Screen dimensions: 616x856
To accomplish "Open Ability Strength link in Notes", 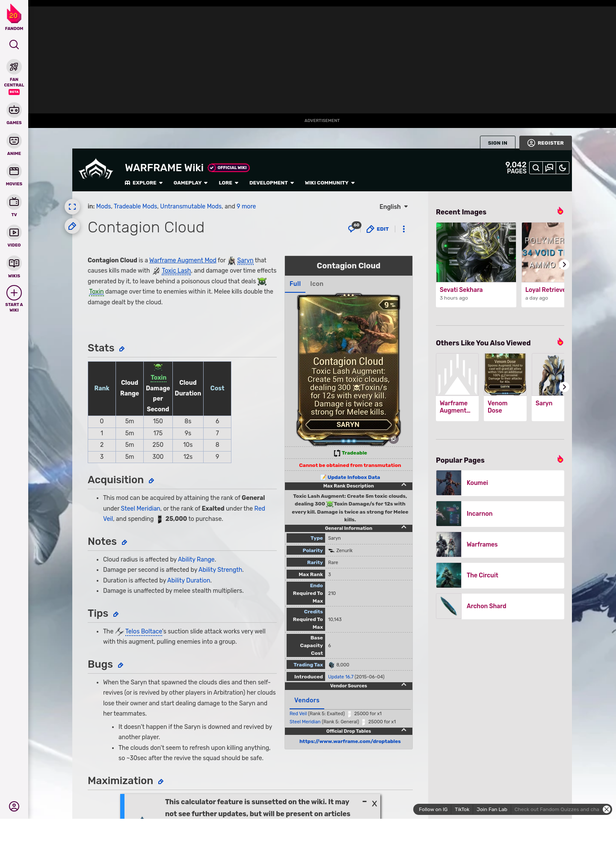I will pyautogui.click(x=220, y=570).
